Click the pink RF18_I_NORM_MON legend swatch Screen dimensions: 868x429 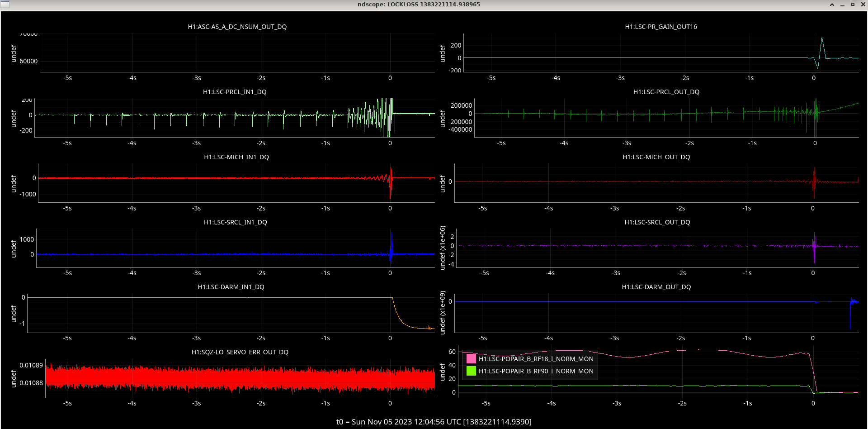(x=471, y=359)
